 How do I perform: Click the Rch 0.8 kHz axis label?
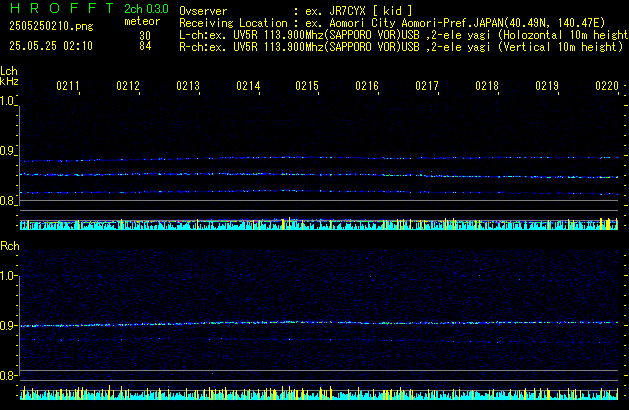(7, 376)
